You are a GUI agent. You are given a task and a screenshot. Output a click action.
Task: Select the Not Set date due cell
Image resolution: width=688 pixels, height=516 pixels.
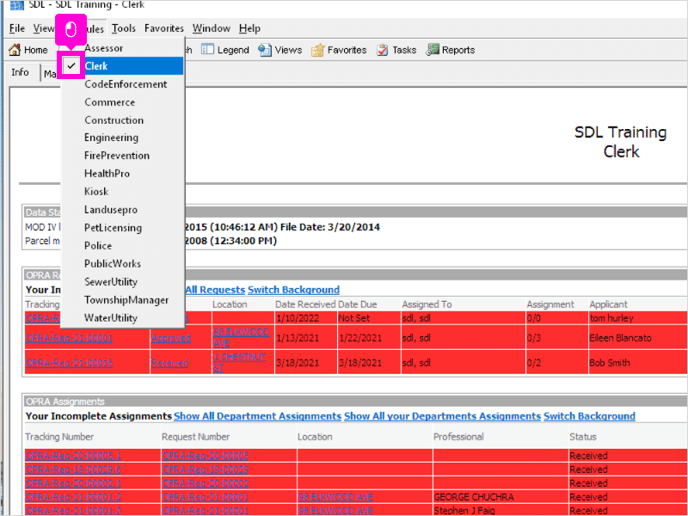[x=369, y=318]
